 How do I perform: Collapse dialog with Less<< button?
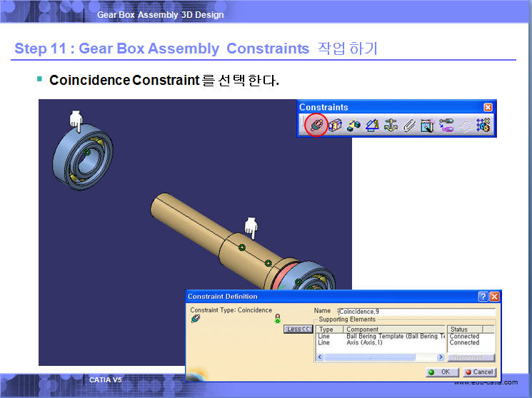click(x=298, y=330)
